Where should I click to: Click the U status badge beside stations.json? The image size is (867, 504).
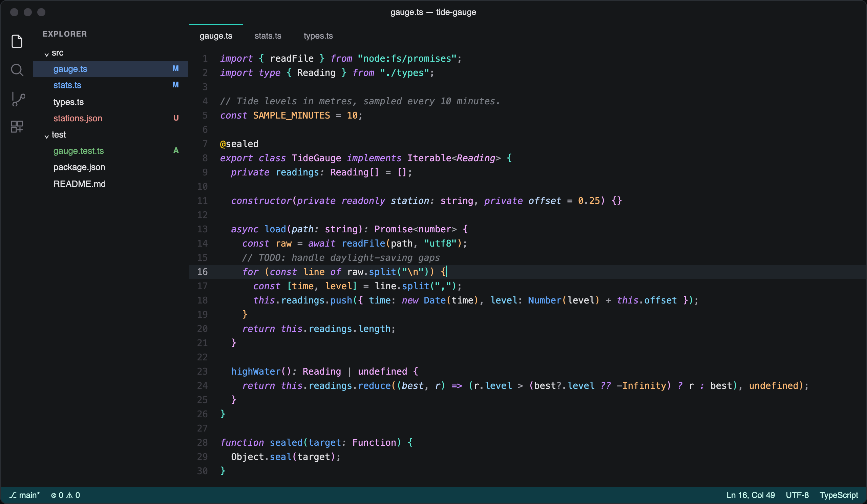click(176, 118)
